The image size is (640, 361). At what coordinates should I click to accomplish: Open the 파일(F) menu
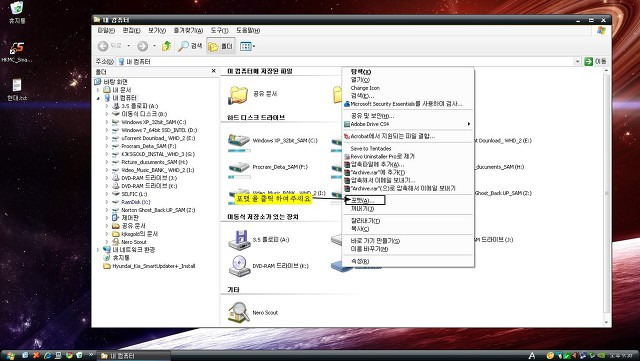pos(106,30)
